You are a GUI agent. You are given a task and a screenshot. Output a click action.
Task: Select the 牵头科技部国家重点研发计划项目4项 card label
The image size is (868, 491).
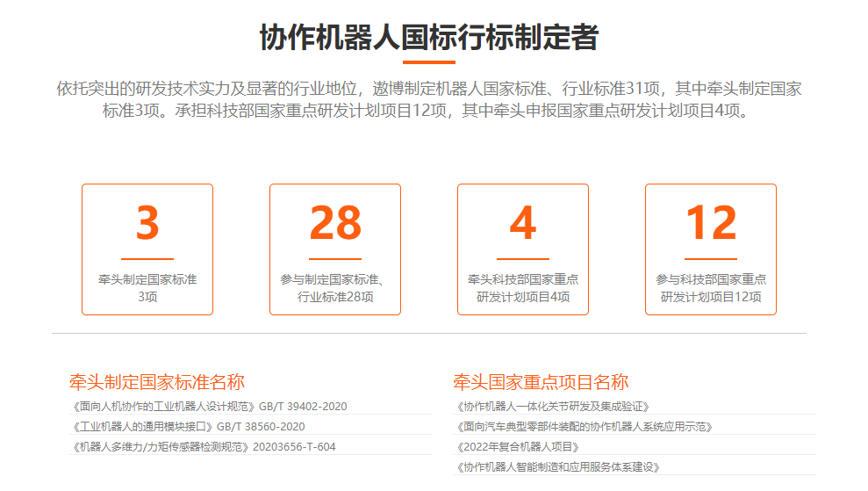tap(523, 288)
